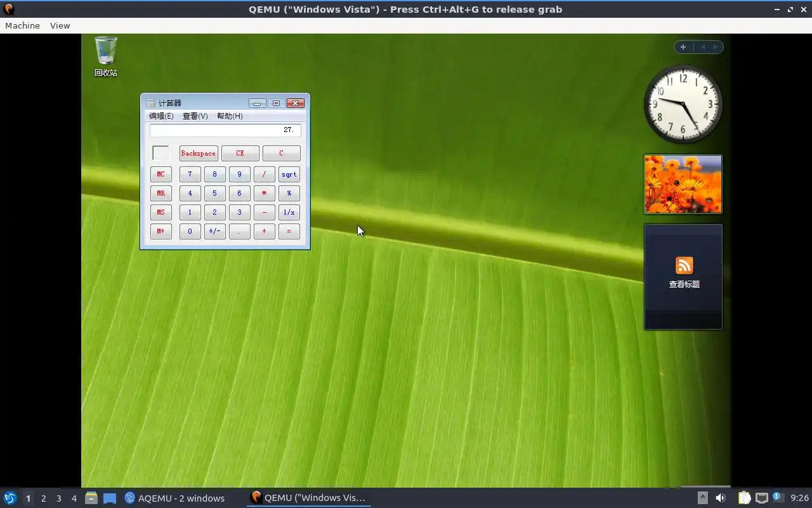Click the decimal point key
Screen dimensions: 812x508
[x=239, y=231]
